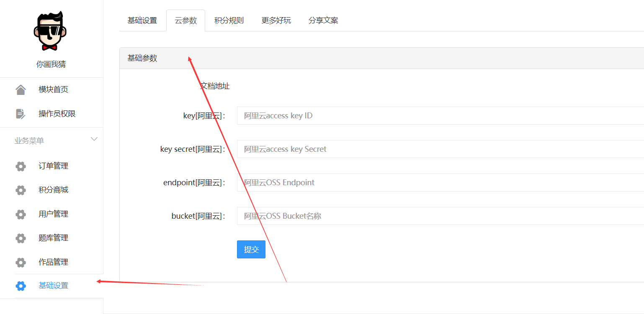The width and height of the screenshot is (644, 314).
Task: Click the gear icon next to 积分商城
Action: 21,190
